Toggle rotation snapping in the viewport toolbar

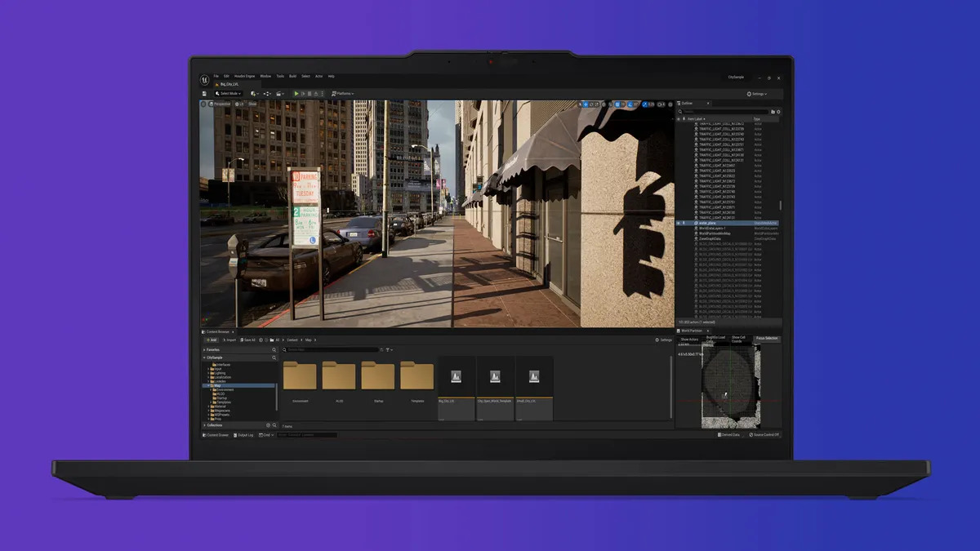630,104
